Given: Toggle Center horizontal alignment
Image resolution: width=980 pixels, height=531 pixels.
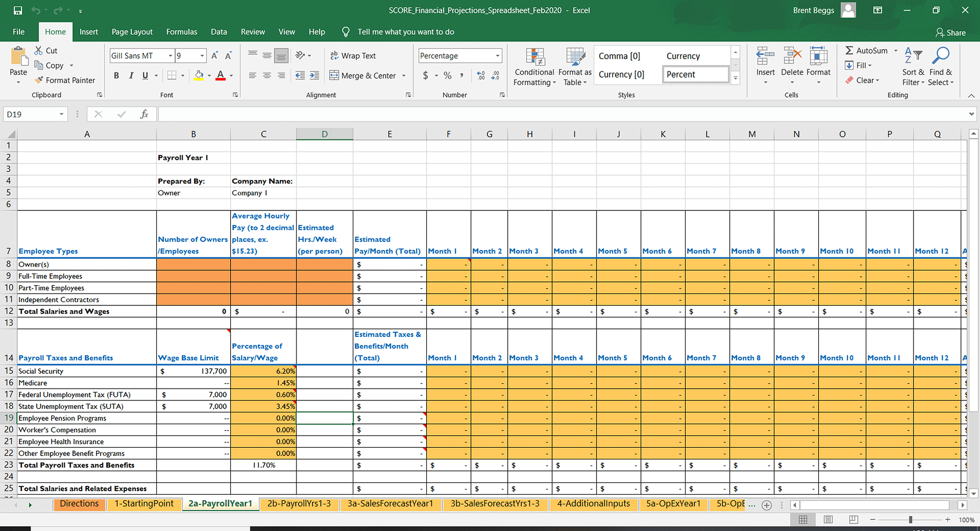Looking at the screenshot, I should click(x=267, y=76).
